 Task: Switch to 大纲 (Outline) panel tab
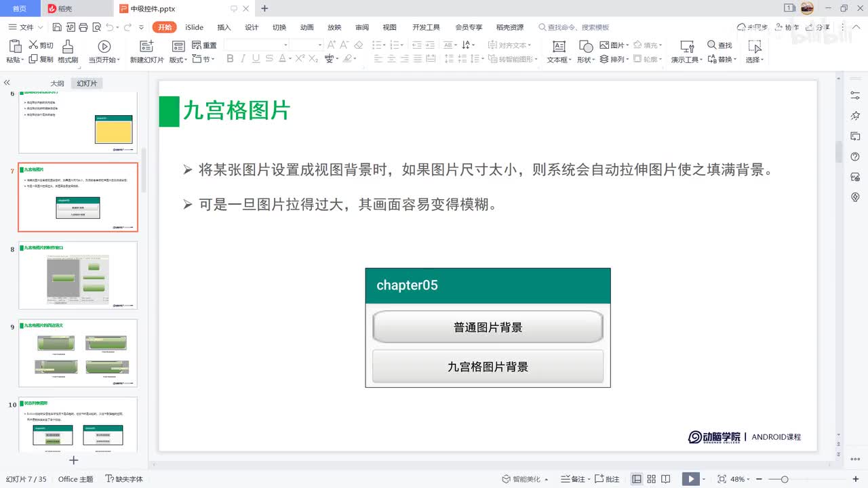pyautogui.click(x=57, y=83)
